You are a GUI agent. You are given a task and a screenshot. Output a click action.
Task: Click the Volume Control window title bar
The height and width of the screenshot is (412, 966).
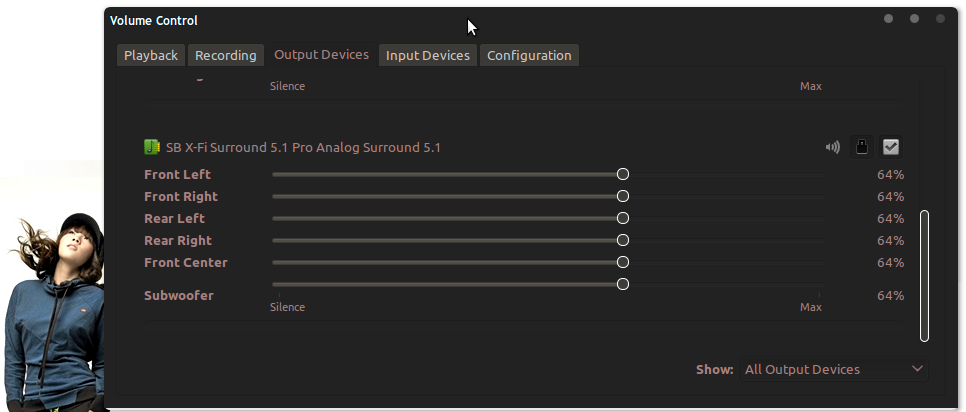[493, 20]
